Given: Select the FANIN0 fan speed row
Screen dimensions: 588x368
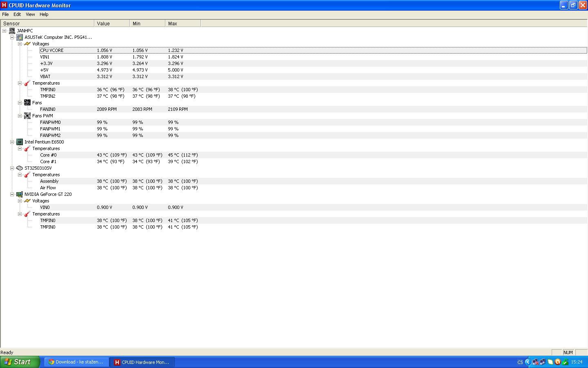Looking at the screenshot, I should (x=313, y=109).
